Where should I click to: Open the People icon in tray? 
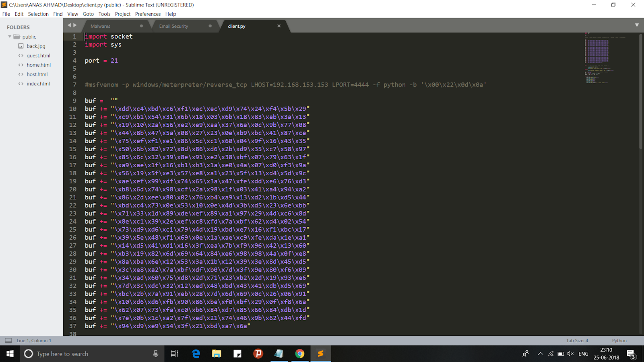(x=525, y=354)
